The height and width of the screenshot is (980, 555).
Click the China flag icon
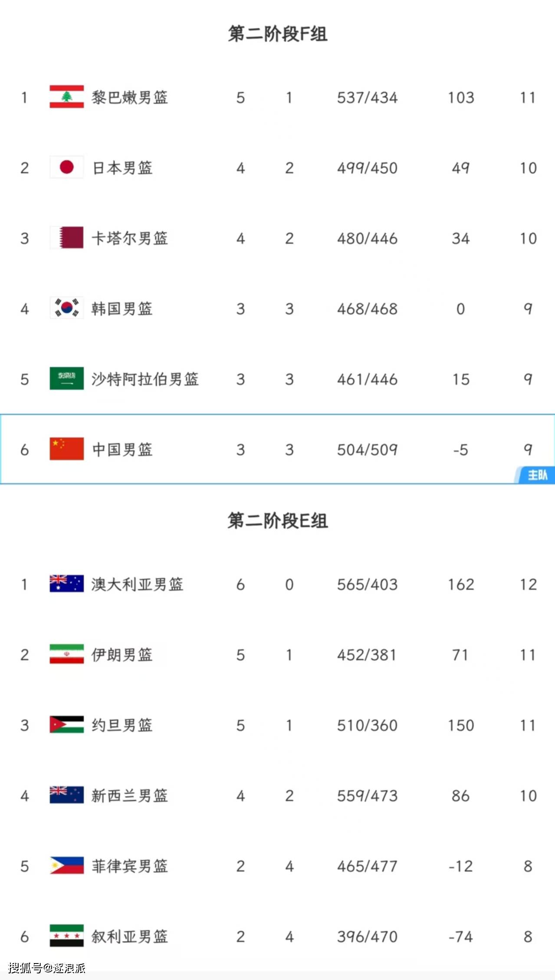coord(66,449)
